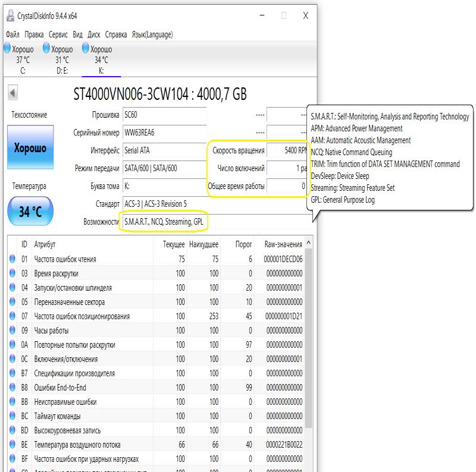Screen dimensions: 476x472
Task: Click the attribute list vertical scrollbar thumb
Action: [x=308, y=338]
